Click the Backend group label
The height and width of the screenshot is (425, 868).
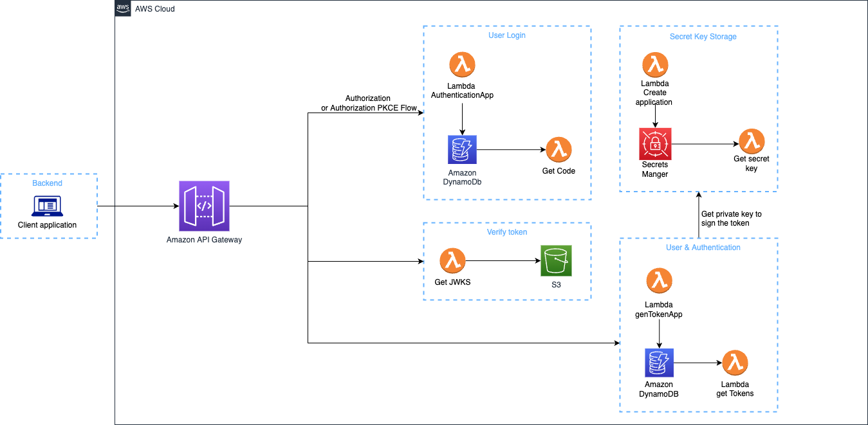pos(48,183)
